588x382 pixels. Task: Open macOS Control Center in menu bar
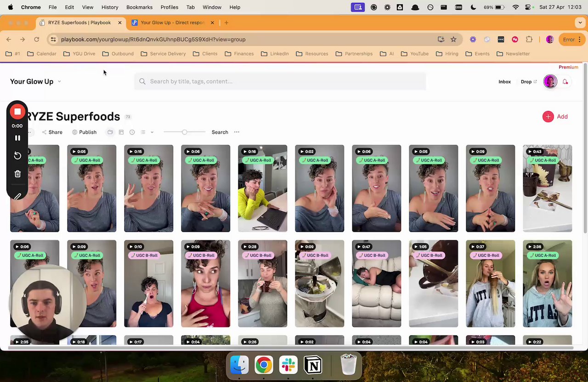pos(528,7)
